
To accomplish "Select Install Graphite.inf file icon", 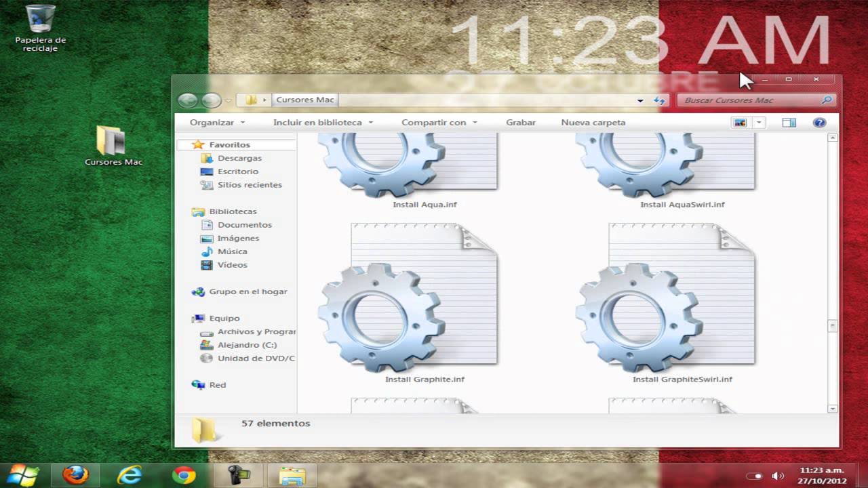I will pos(408,297).
